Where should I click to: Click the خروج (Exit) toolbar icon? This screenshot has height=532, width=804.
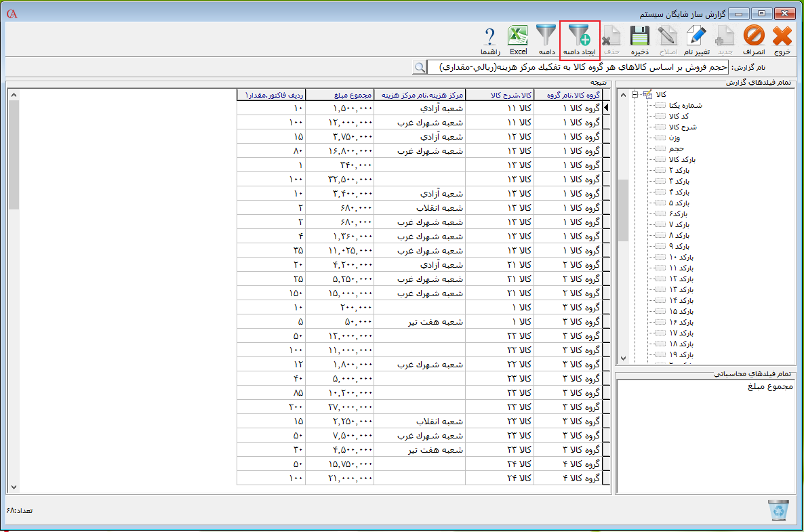(x=782, y=39)
